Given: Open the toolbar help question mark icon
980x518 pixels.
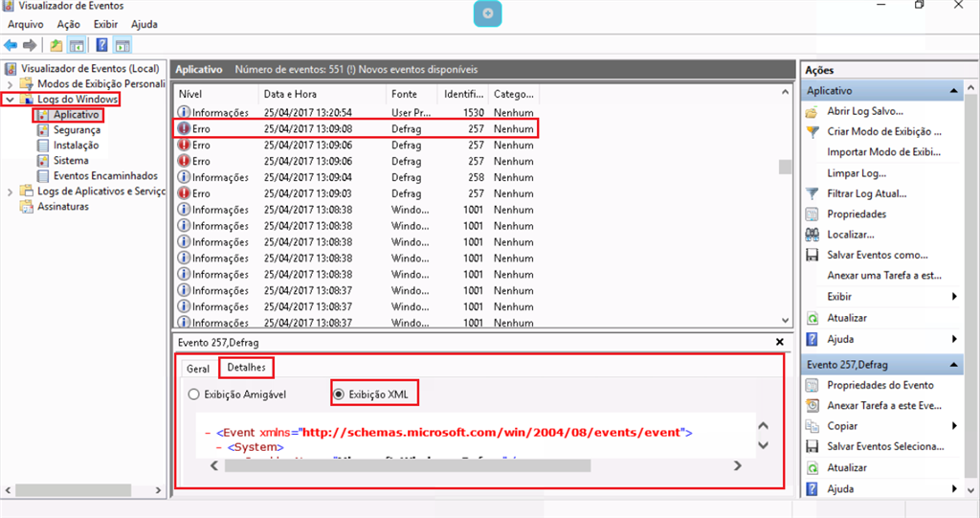Looking at the screenshot, I should click(x=101, y=45).
